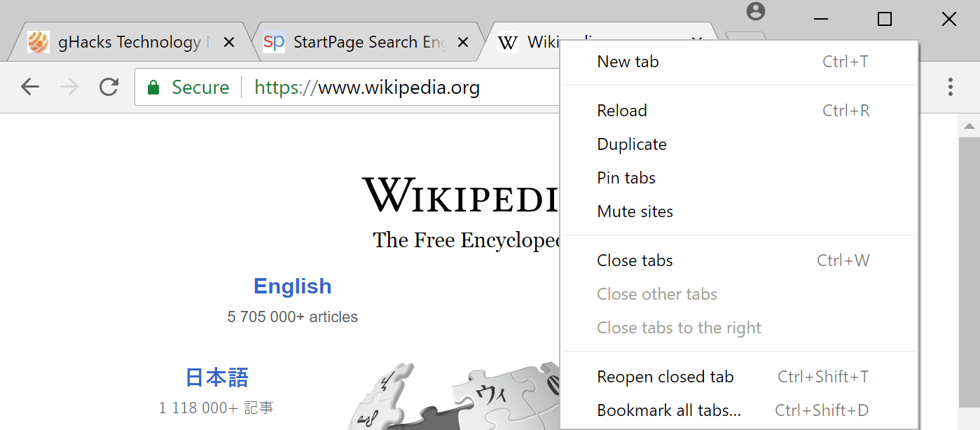Click the green Secure padlock icon
The image size is (980, 430).
click(x=153, y=88)
